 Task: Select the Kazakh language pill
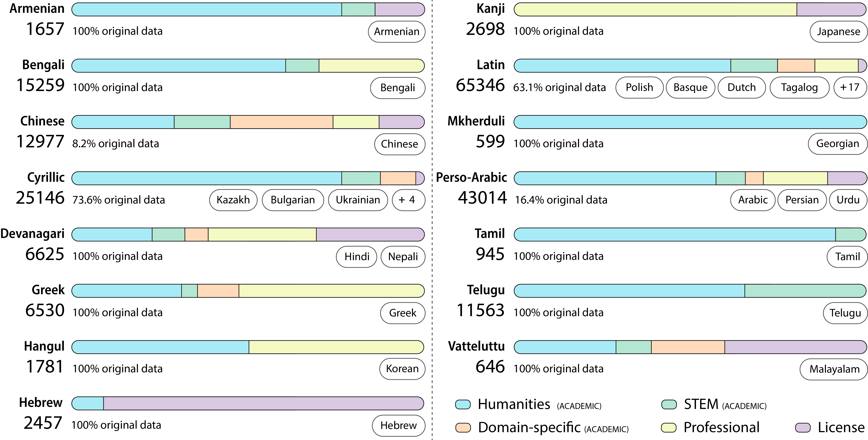(233, 200)
